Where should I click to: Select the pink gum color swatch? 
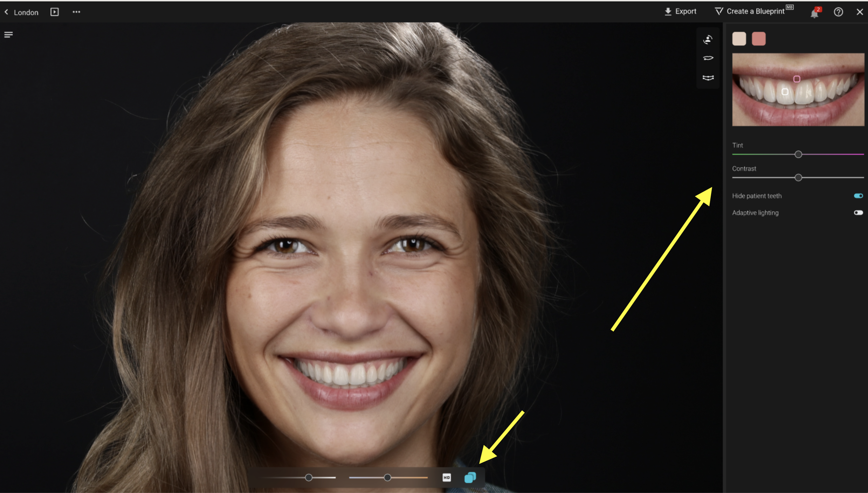pos(759,39)
